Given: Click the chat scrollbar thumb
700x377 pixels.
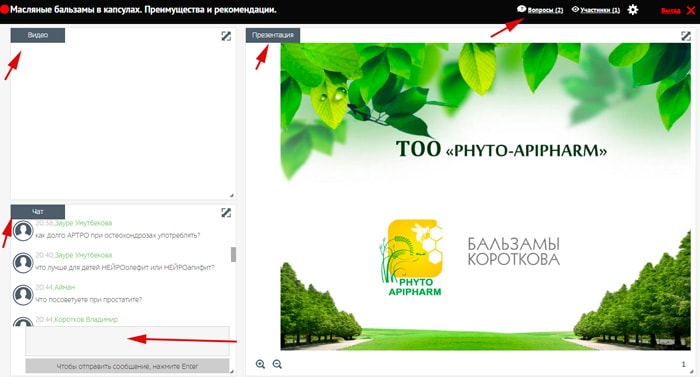Looking at the screenshot, I should 233,254.
